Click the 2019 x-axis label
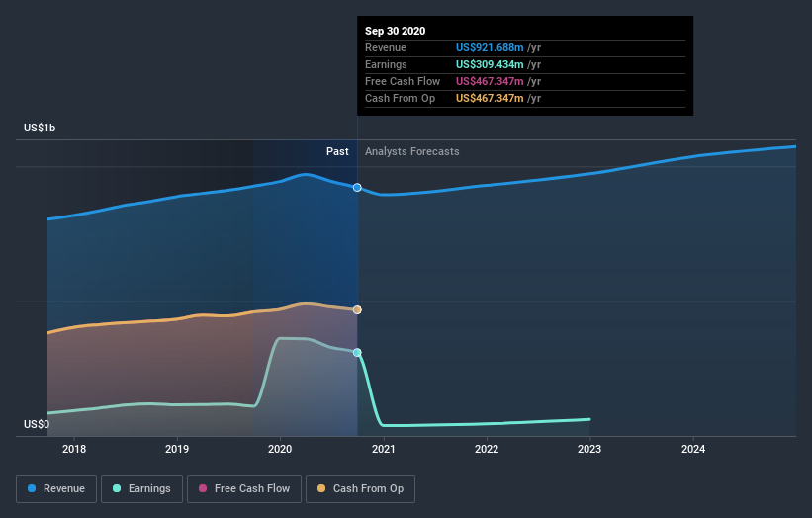Screen dimensions: 812x518 pos(177,449)
